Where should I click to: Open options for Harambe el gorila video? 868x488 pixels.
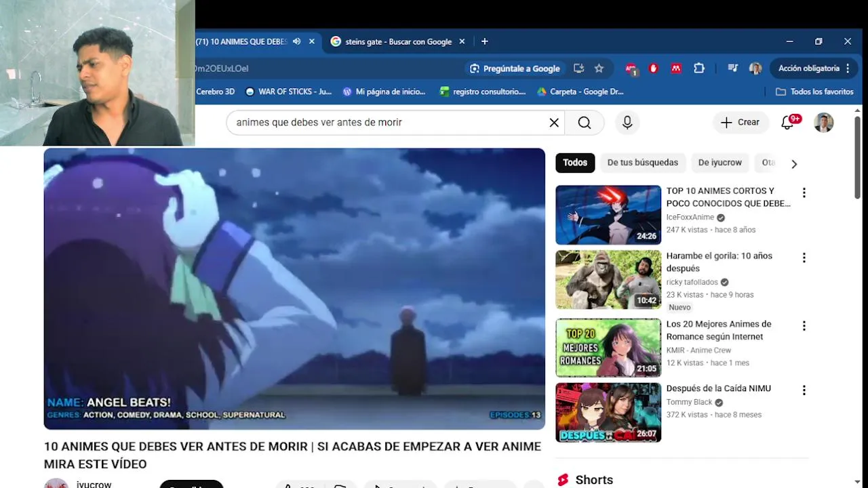(x=804, y=258)
